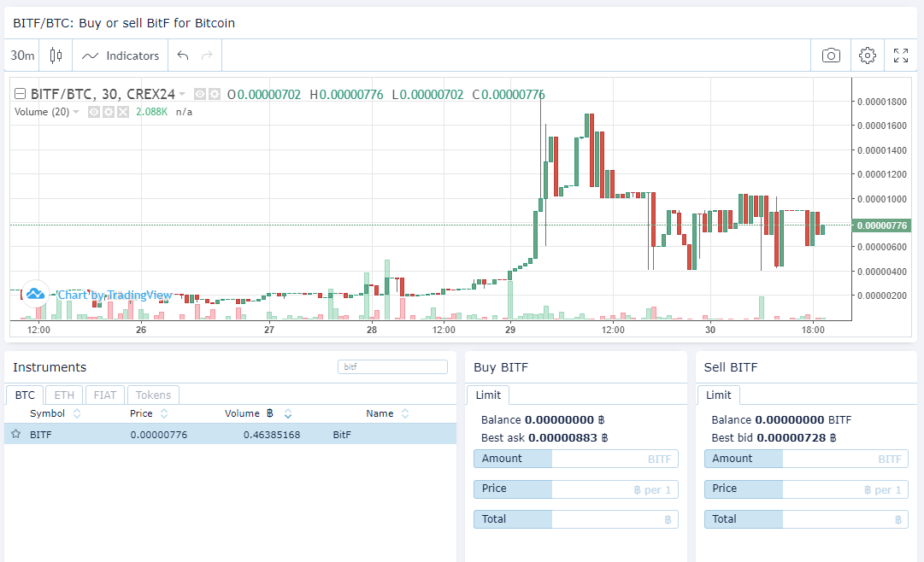
Task: Sort instruments by Symbol
Action: pos(56,413)
